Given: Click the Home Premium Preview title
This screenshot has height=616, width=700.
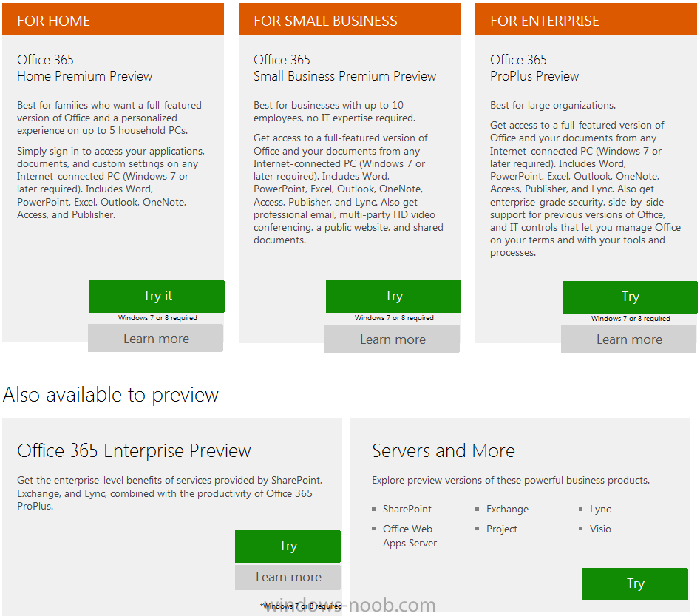Looking at the screenshot, I should point(85,68).
